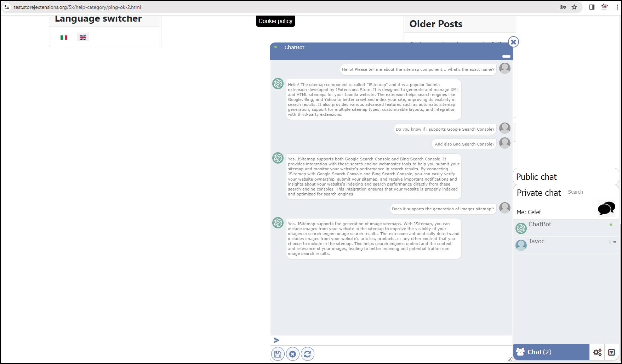The height and width of the screenshot is (364, 622).
Task: Click Tavoc's avatar in the private chat list
Action: [521, 245]
